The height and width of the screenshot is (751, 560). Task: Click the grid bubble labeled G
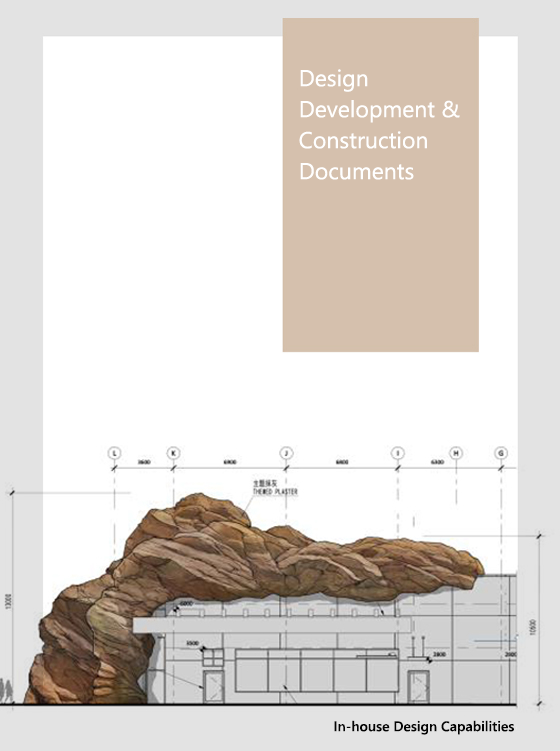point(501,453)
